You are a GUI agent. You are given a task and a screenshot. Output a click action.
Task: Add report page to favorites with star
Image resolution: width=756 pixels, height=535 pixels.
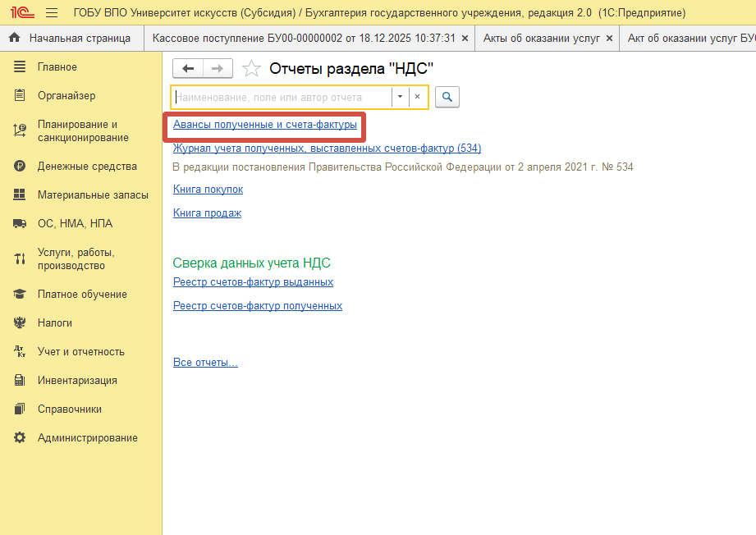[x=251, y=68]
